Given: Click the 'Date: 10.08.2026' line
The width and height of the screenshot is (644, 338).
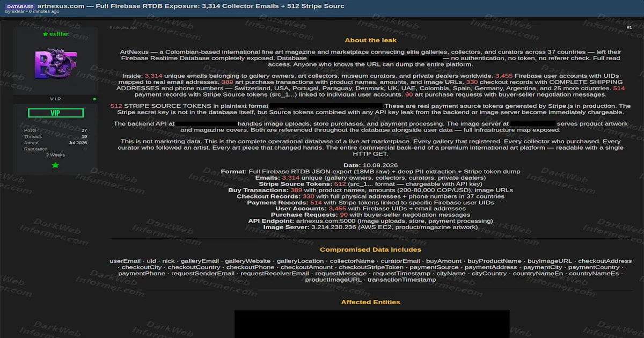Looking at the screenshot, I should pos(370,165).
